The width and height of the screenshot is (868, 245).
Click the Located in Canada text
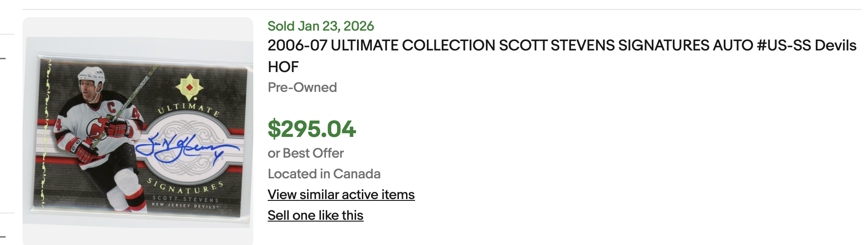point(324,174)
